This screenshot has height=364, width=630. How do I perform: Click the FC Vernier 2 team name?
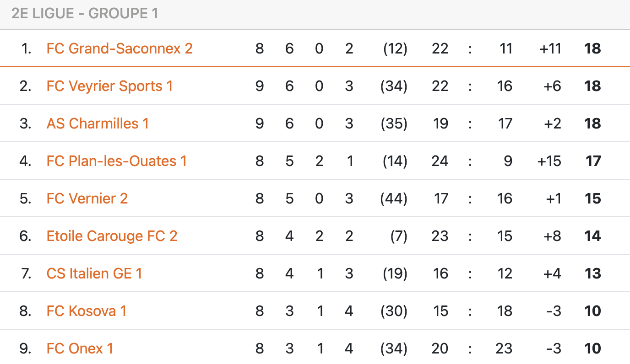pyautogui.click(x=87, y=198)
